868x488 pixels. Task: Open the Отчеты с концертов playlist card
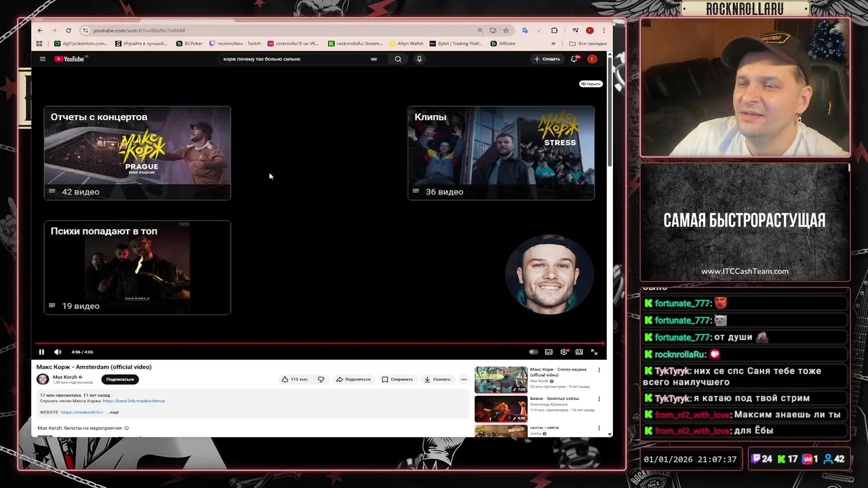(x=138, y=153)
